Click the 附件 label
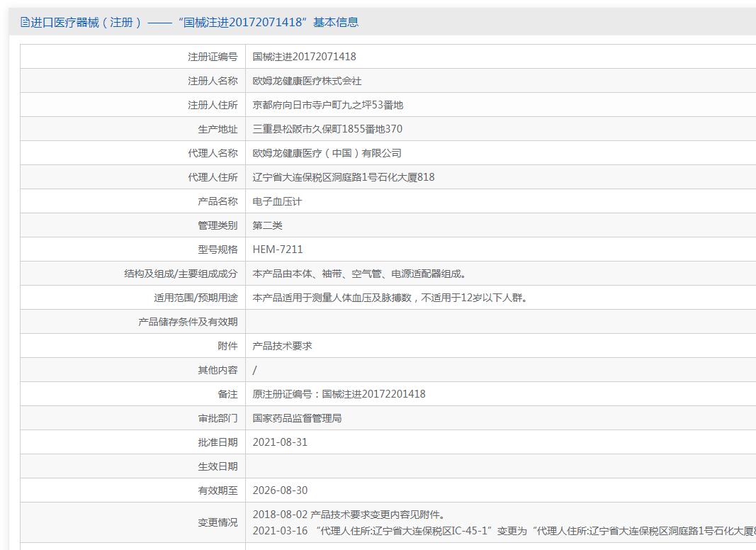 click(227, 347)
